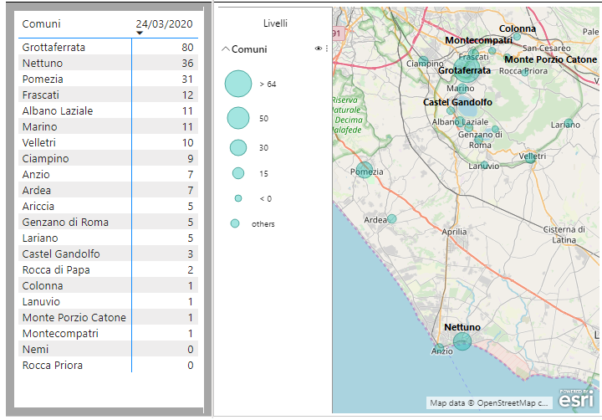Click the Esri logo on map
Viewport: 602px width, 420px height.
pyautogui.click(x=575, y=398)
